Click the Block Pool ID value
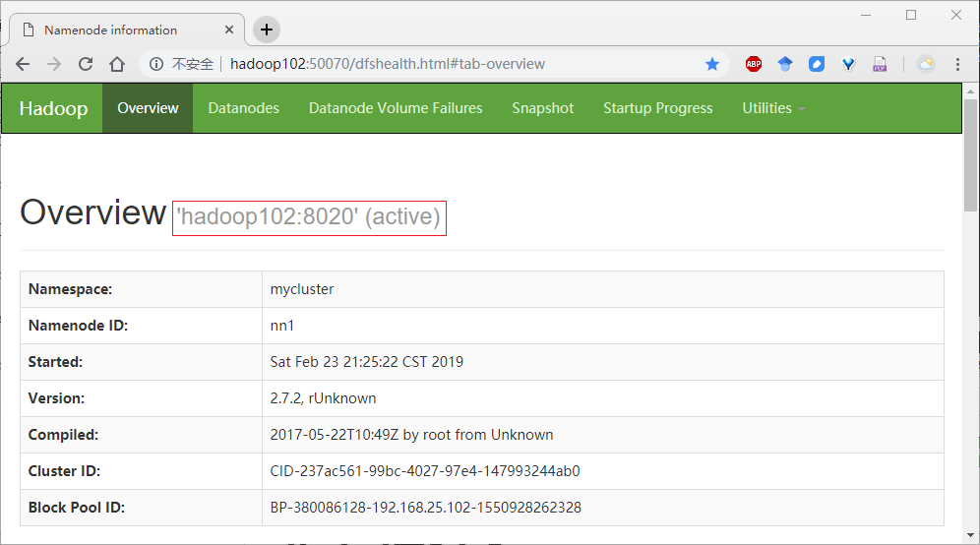980x545 pixels. tap(426, 507)
